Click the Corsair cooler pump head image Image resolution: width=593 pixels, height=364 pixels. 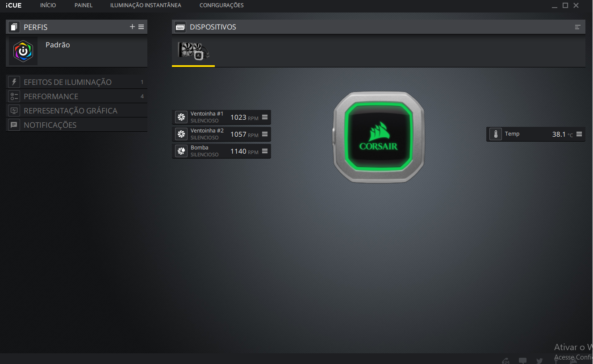click(379, 137)
